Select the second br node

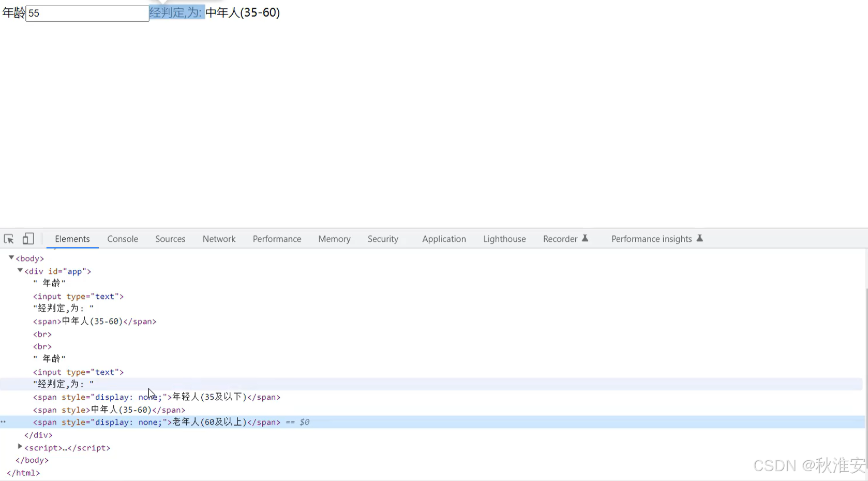[x=42, y=346]
